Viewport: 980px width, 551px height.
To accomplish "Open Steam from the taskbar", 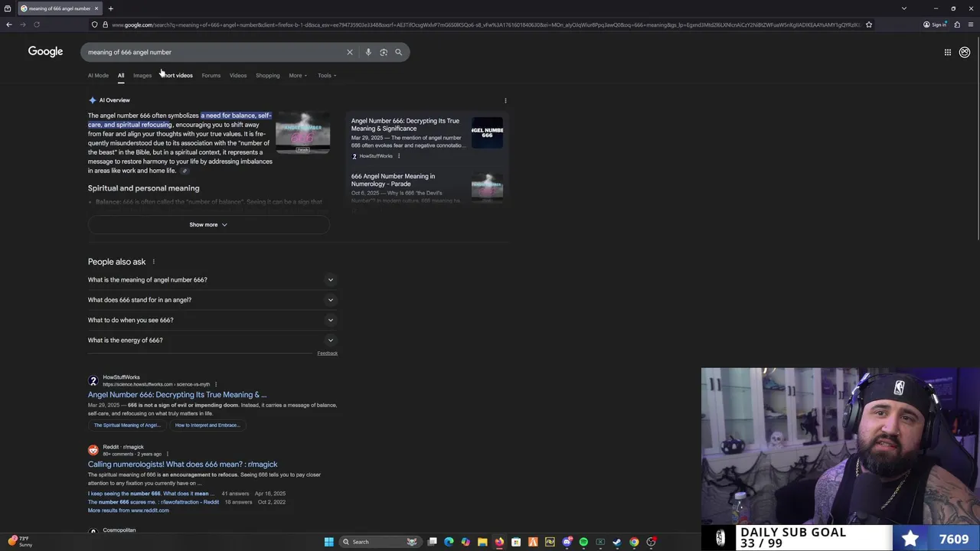I will (617, 542).
